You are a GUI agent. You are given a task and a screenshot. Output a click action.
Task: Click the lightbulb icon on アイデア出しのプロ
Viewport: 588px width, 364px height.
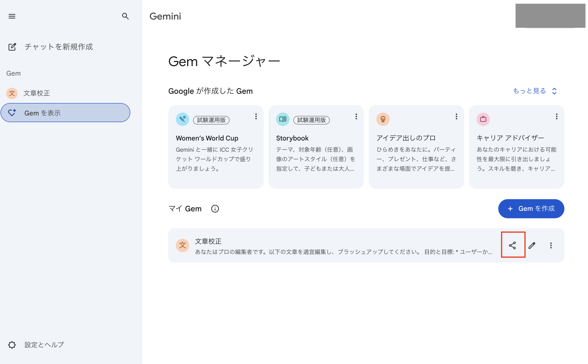383,119
